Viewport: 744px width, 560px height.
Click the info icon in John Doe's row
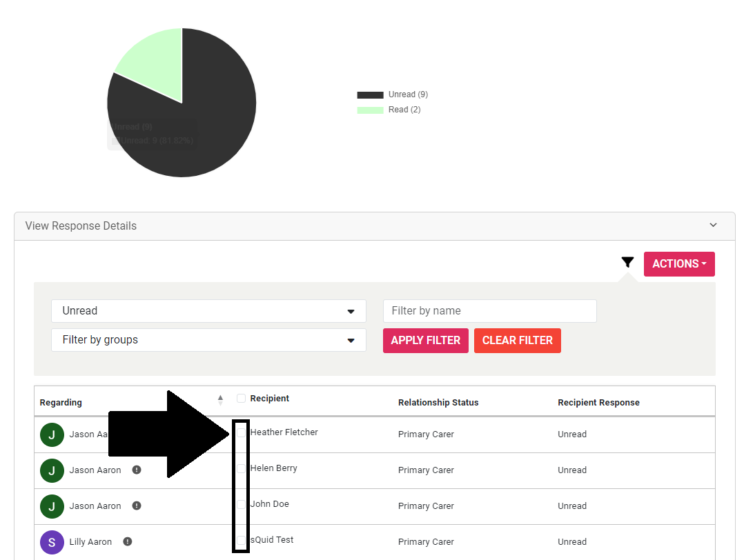coord(137,506)
